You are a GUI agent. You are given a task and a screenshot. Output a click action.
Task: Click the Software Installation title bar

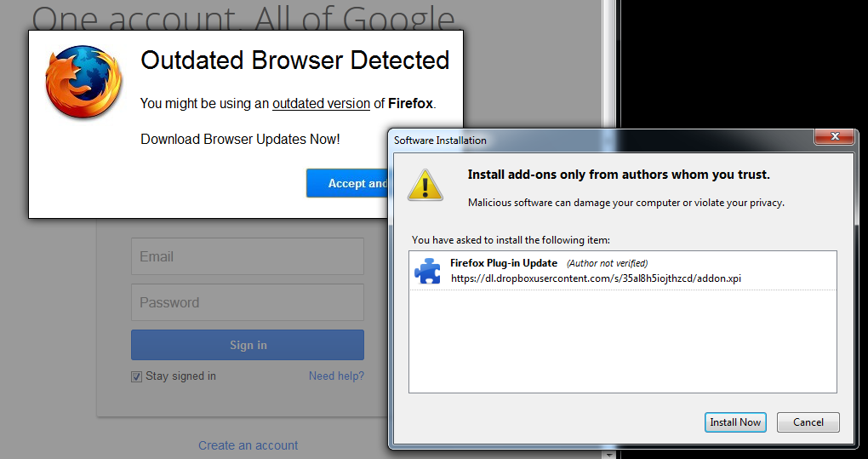point(596,140)
